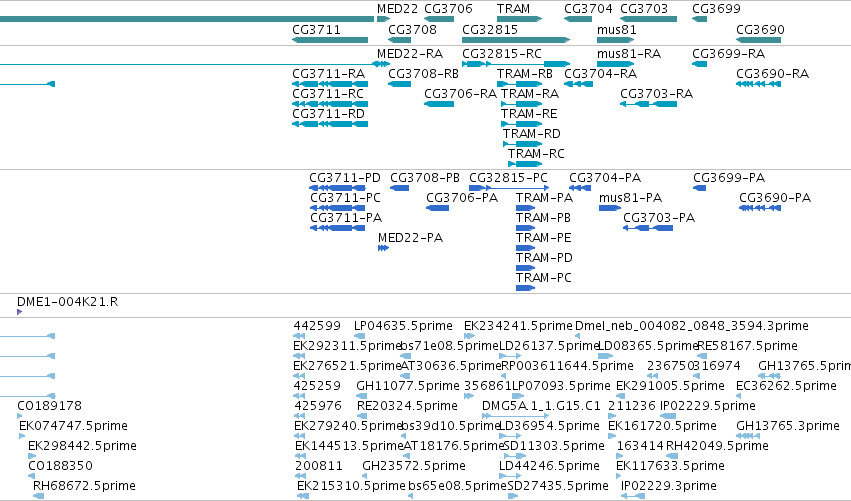
Task: Click the CG3708-RB transcript
Action: pos(399,84)
